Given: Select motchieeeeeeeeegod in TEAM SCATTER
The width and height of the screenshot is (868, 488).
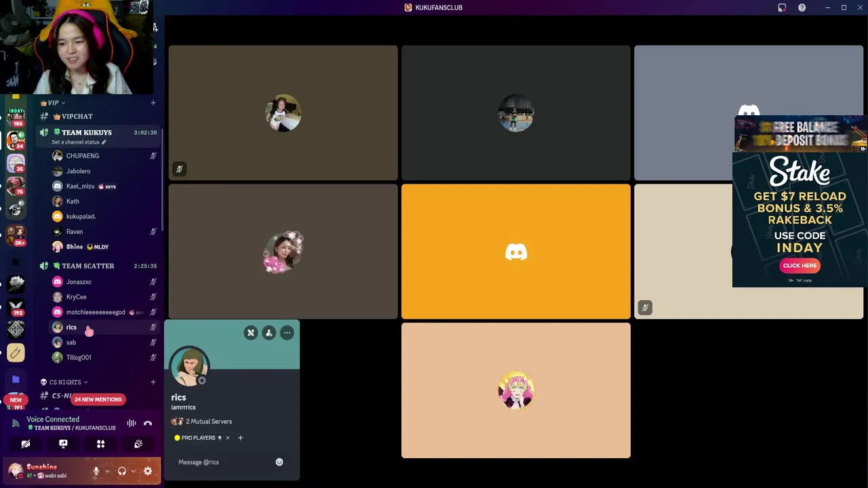Looking at the screenshot, I should tap(104, 312).
